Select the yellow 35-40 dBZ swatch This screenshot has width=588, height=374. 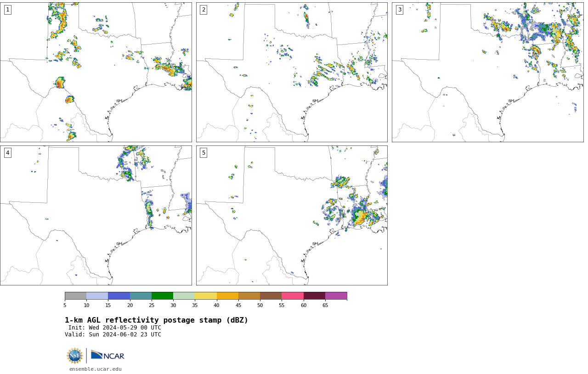click(x=206, y=296)
